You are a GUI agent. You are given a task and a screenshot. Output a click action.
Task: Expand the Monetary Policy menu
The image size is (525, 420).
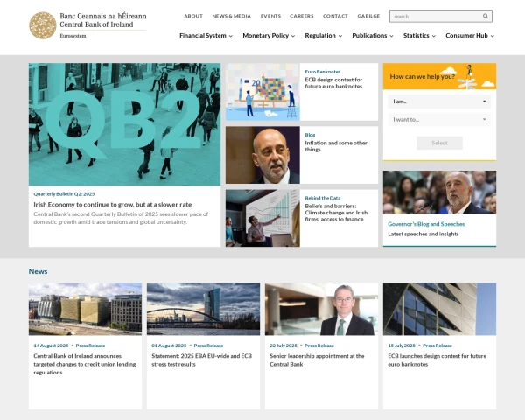point(269,36)
